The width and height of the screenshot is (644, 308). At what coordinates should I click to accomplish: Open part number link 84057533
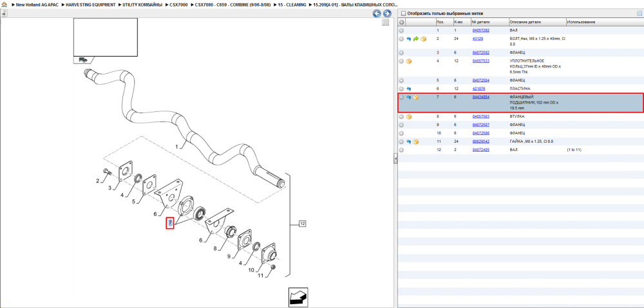coord(481,61)
